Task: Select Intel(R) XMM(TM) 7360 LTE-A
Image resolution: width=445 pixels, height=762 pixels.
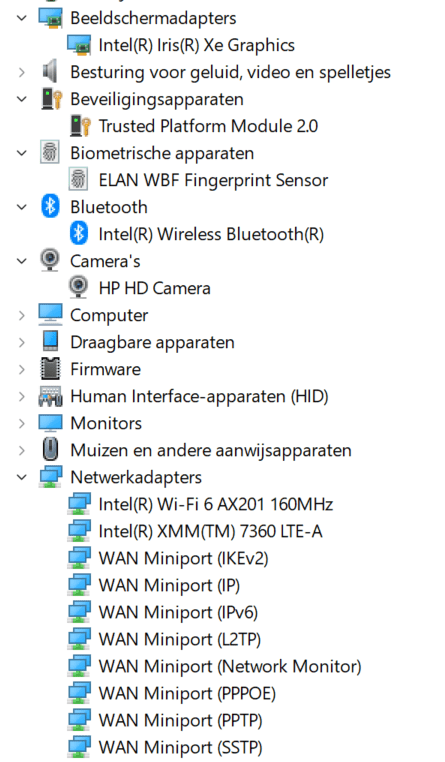Action: point(210,531)
